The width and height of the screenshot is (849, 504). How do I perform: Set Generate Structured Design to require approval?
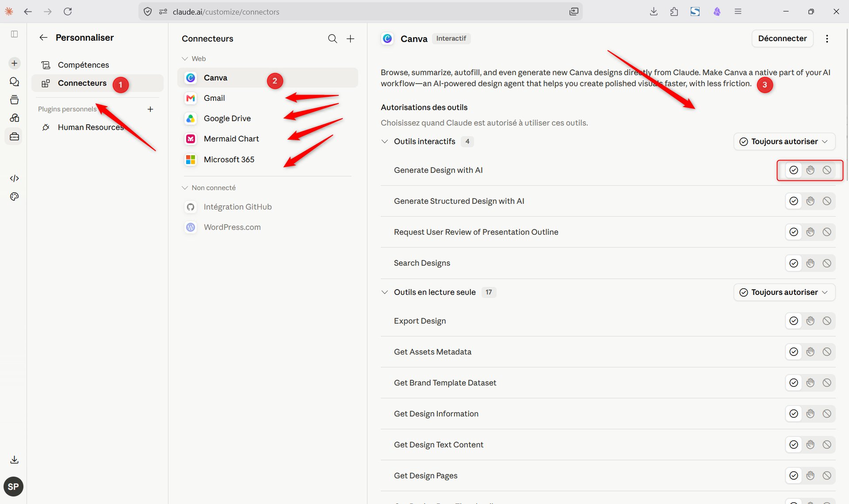point(810,201)
